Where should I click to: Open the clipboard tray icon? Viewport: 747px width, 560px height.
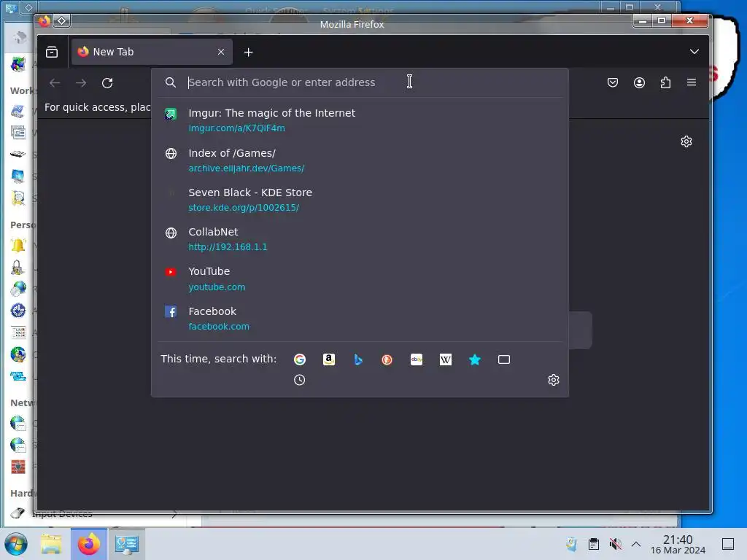tap(594, 544)
